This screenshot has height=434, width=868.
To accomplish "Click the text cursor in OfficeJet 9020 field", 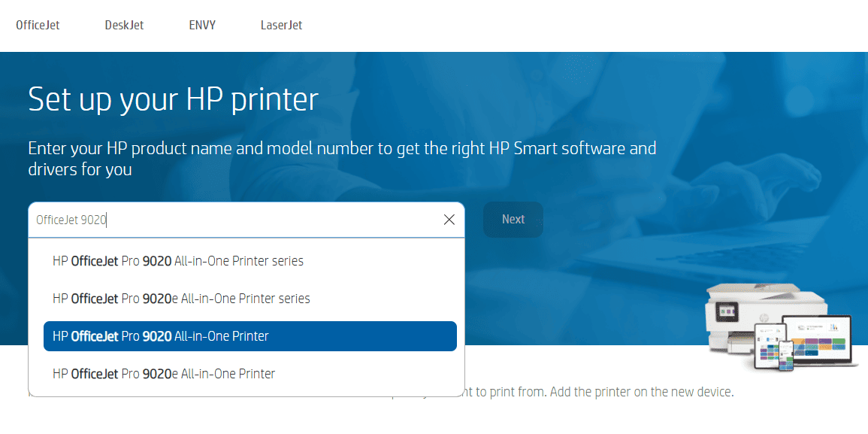I will 105,219.
